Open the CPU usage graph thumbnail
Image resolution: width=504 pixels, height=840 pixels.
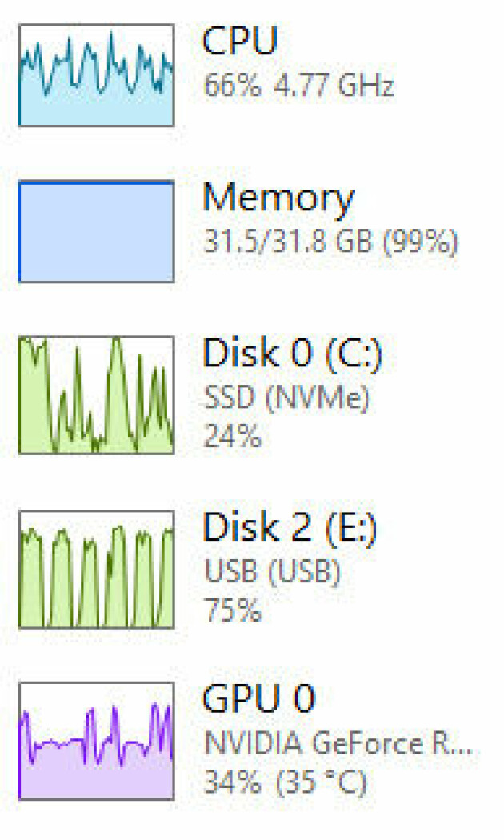[97, 75]
